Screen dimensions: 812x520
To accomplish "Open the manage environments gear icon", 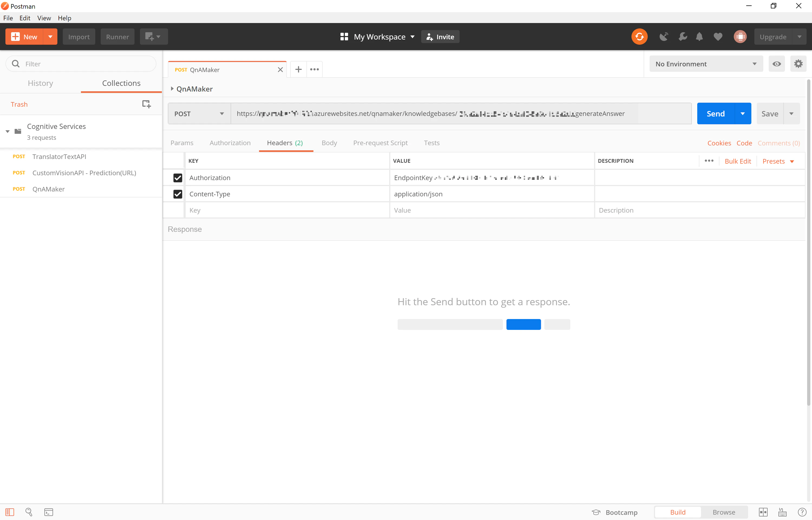I will (798, 63).
